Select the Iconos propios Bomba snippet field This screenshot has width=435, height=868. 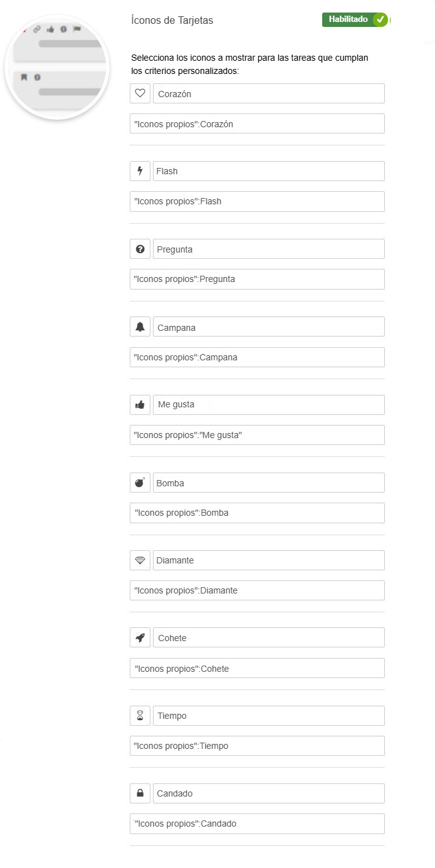257,513
